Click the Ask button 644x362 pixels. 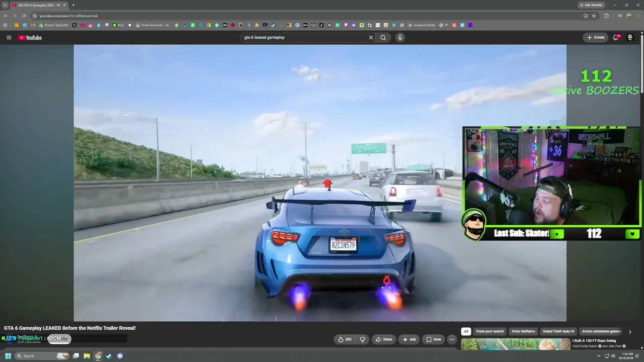(x=409, y=339)
